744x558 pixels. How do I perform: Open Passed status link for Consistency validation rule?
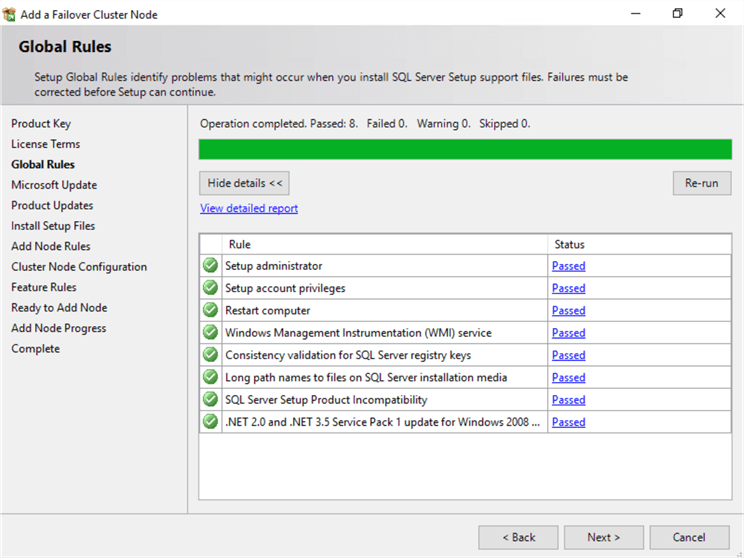click(568, 355)
